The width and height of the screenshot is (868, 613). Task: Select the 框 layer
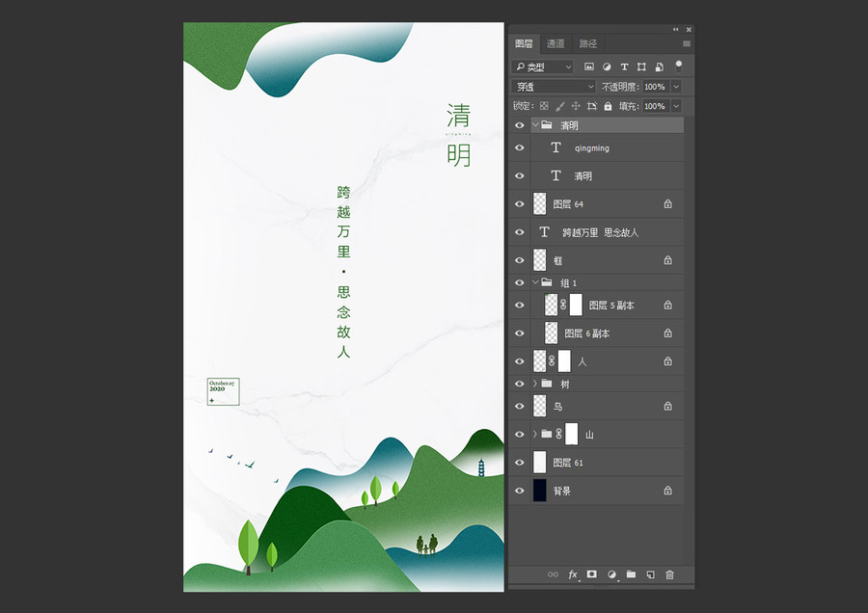(607, 260)
